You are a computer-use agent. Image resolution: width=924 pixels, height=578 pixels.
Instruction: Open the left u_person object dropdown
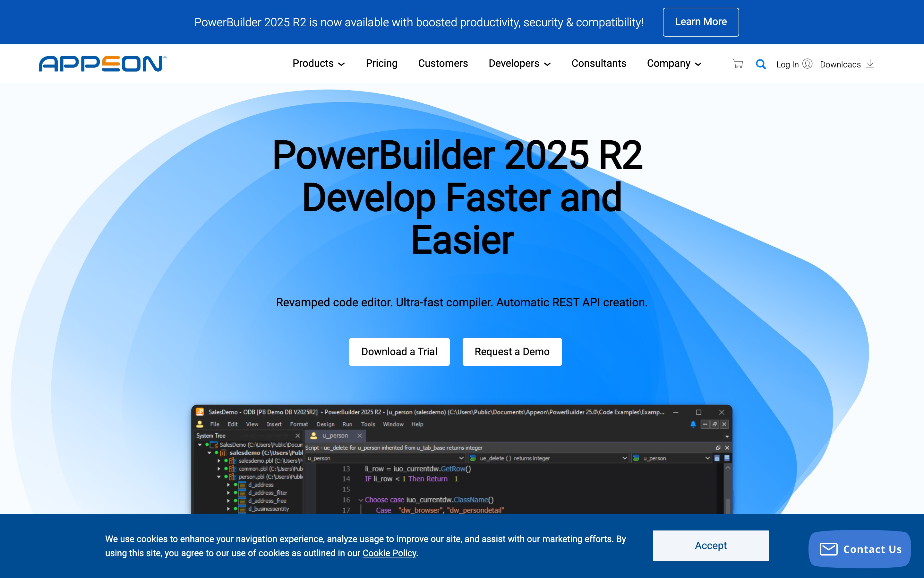(x=386, y=458)
